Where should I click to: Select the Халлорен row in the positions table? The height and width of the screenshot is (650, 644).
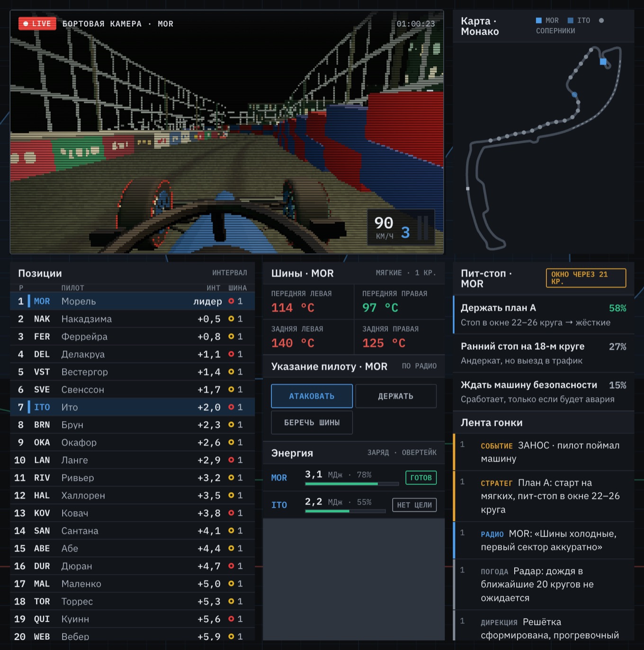pyautogui.click(x=133, y=495)
